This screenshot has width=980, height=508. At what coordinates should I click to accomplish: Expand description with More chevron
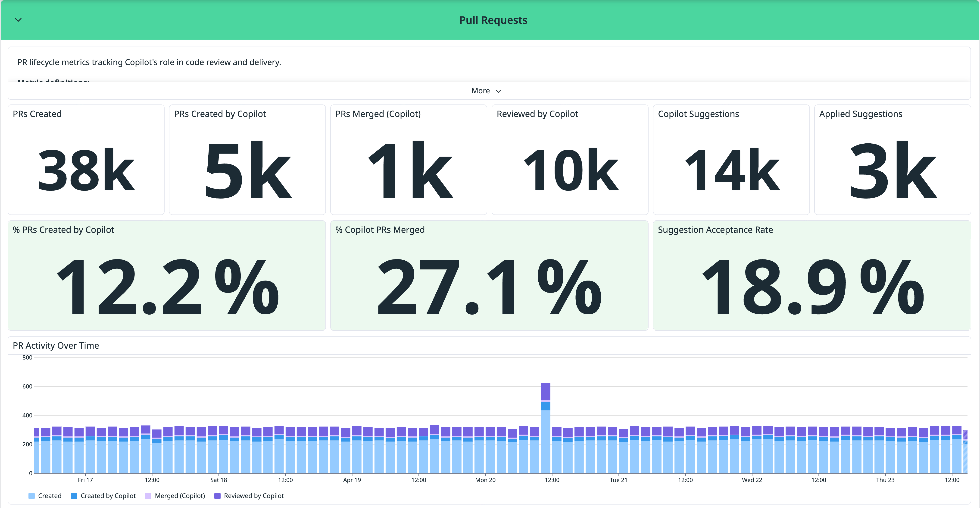point(498,91)
